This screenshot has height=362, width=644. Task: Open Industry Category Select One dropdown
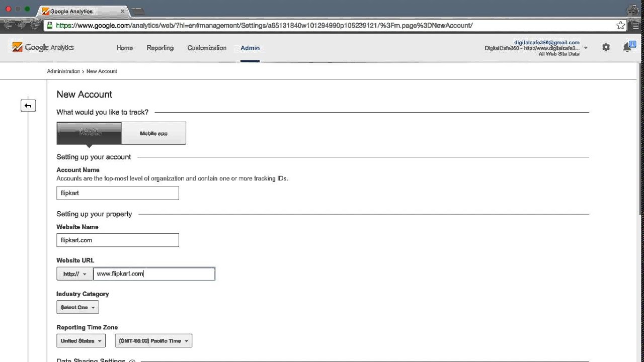77,307
